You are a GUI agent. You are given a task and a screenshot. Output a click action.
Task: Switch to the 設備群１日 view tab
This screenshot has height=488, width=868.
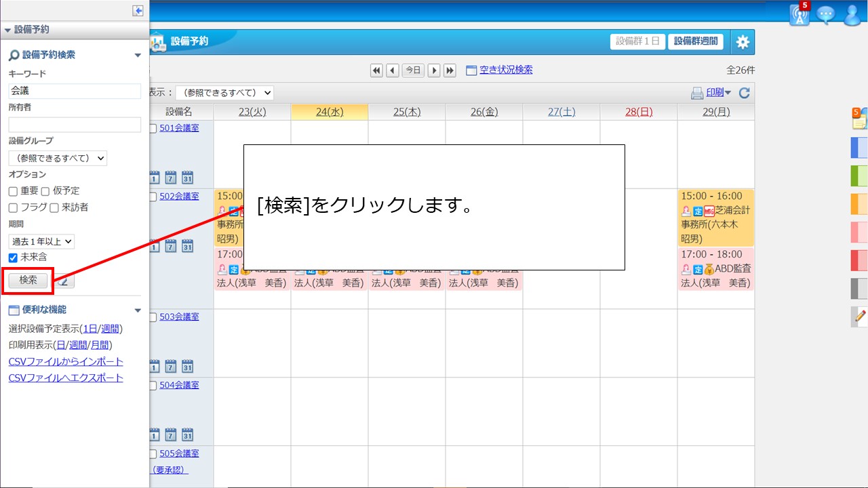point(637,41)
